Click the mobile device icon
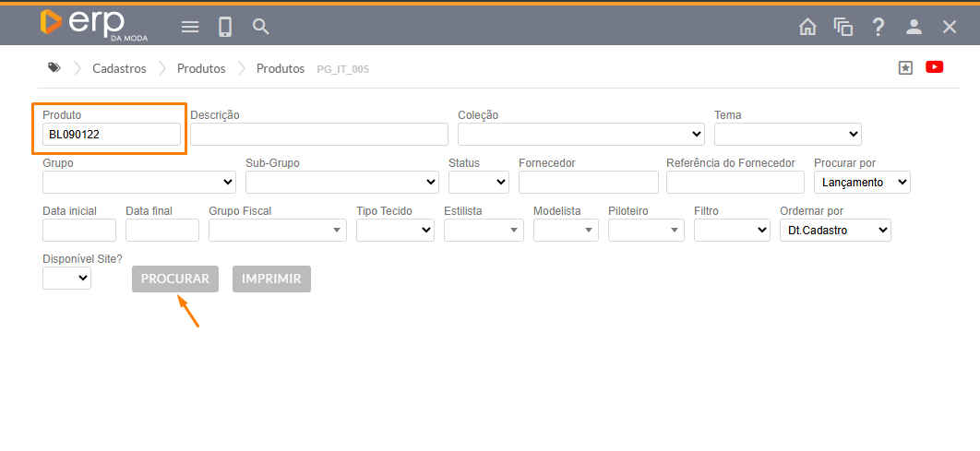Image resolution: width=980 pixels, height=451 pixels. (x=225, y=27)
